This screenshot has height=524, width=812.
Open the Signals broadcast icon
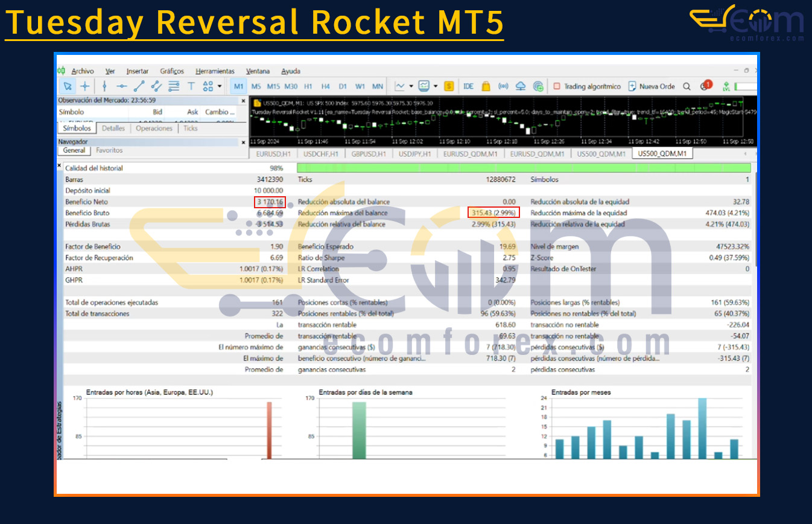click(504, 86)
